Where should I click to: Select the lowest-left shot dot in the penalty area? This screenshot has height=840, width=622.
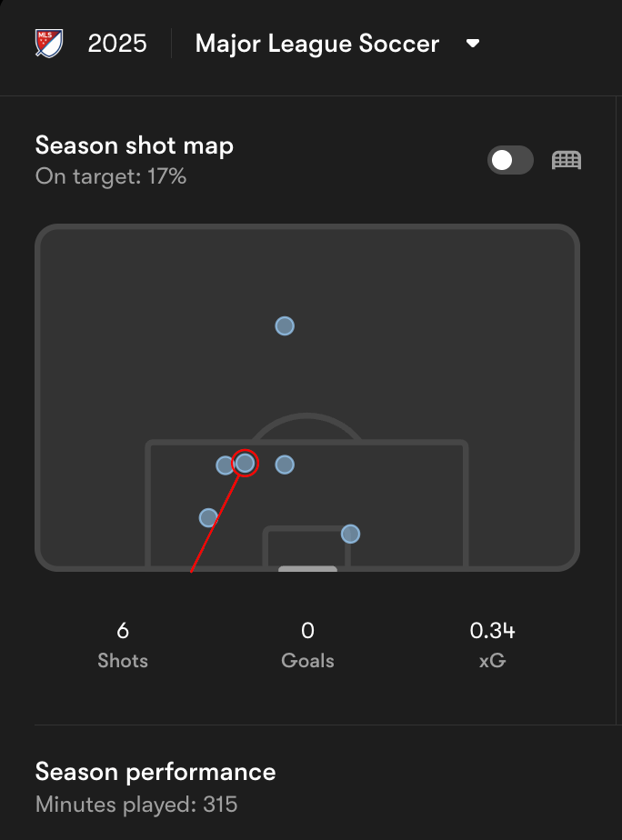pyautogui.click(x=208, y=517)
